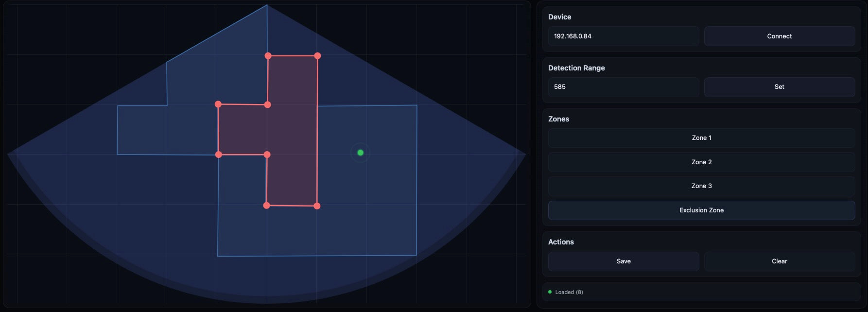Select topmost-left vertex handle of red exclusion polygon
The height and width of the screenshot is (312, 868).
268,56
